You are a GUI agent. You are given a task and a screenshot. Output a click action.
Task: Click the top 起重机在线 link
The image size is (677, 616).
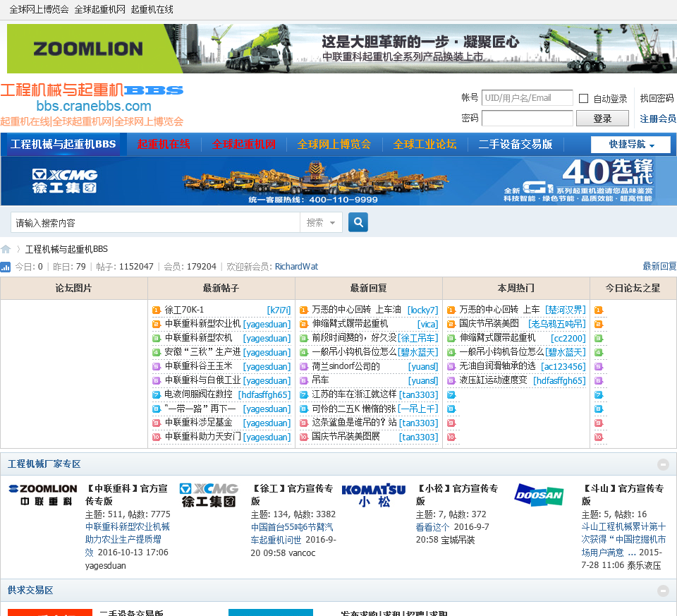tap(152, 9)
